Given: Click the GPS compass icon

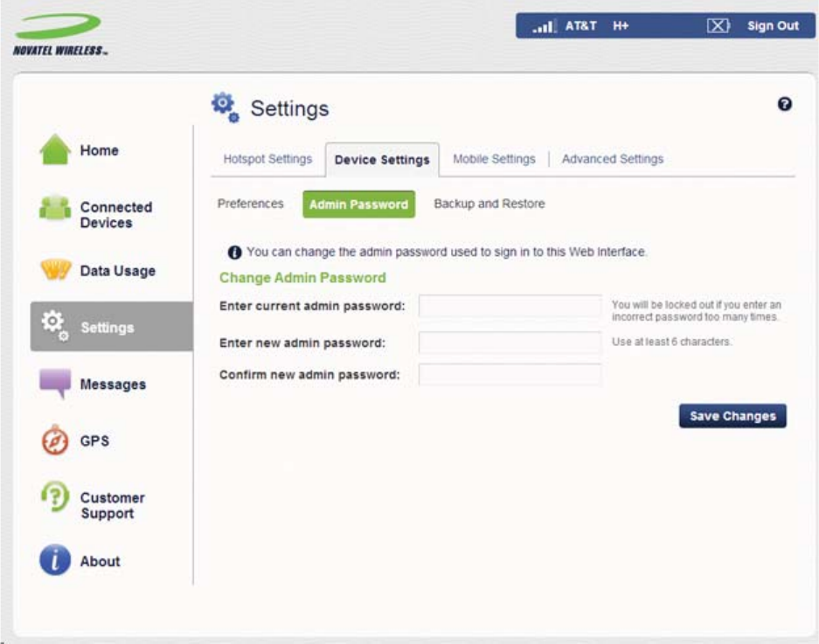Looking at the screenshot, I should pos(55,440).
